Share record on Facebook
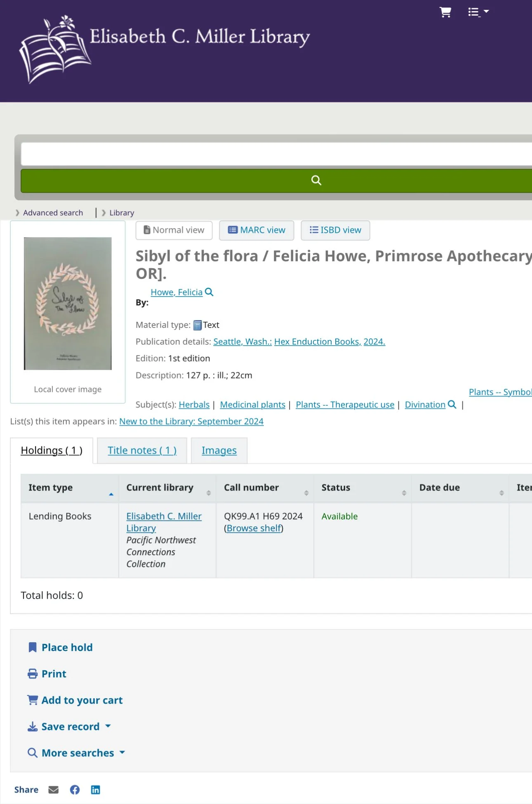Image resolution: width=532 pixels, height=804 pixels. 75,790
